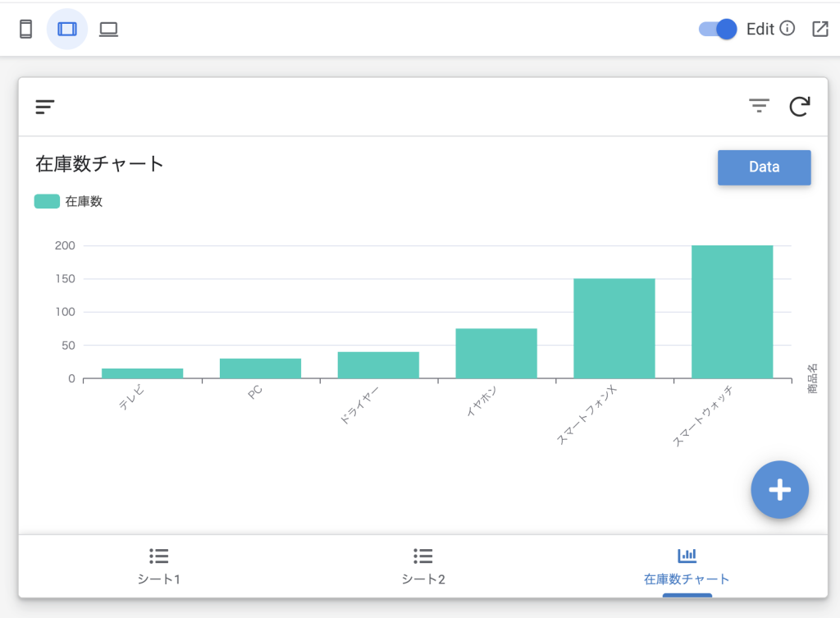
Task: Click the Edit info icon
Action: tap(787, 29)
